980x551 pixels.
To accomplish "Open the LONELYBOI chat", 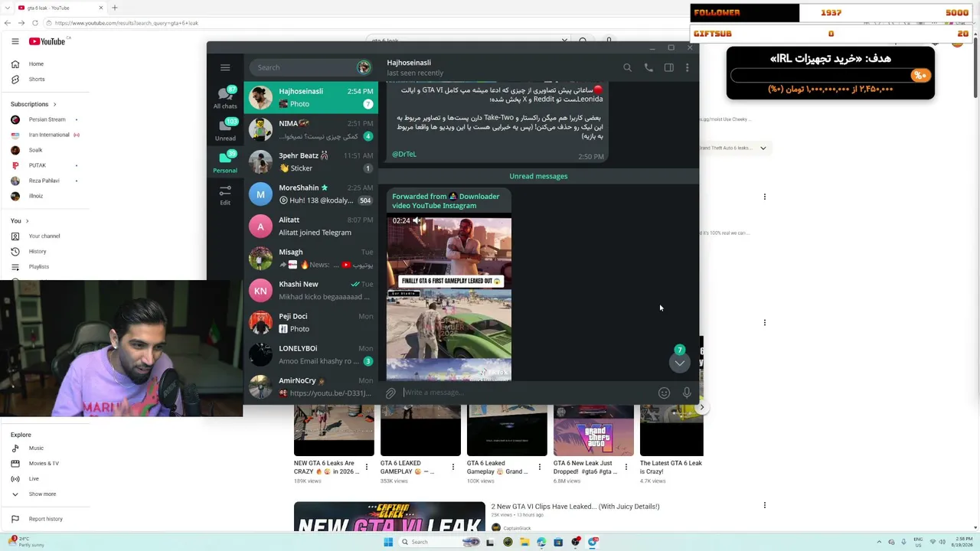I will [311, 354].
